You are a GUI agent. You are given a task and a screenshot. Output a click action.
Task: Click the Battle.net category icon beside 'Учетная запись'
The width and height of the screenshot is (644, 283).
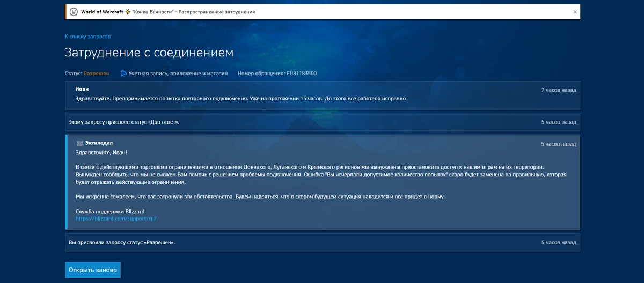point(123,73)
